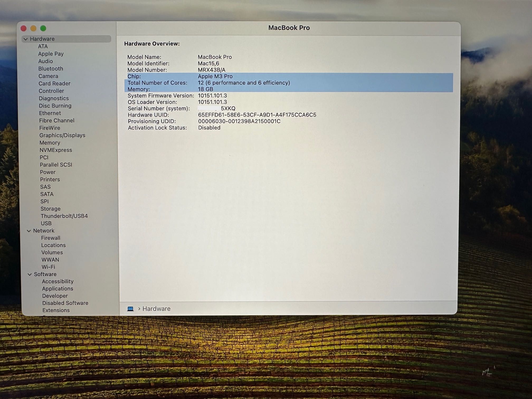This screenshot has width=532, height=399.
Task: Open Bluetooth hardware info
Action: pyautogui.click(x=51, y=69)
